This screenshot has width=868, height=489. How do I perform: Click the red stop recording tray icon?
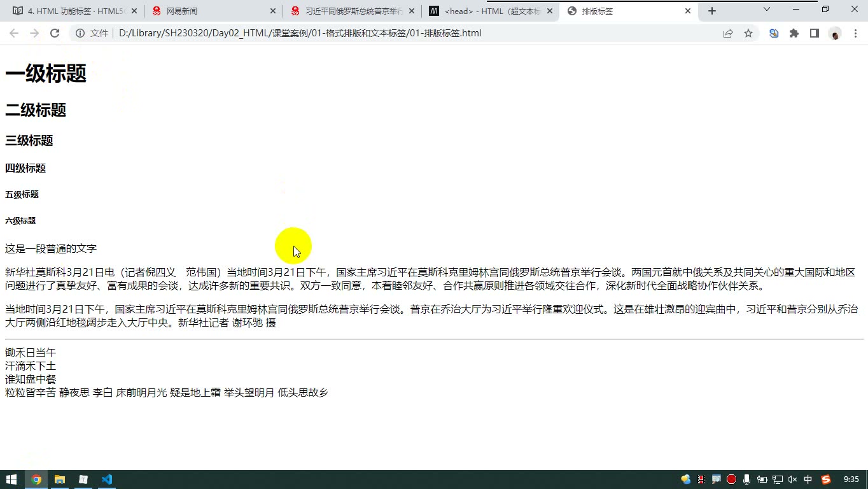pyautogui.click(x=732, y=479)
